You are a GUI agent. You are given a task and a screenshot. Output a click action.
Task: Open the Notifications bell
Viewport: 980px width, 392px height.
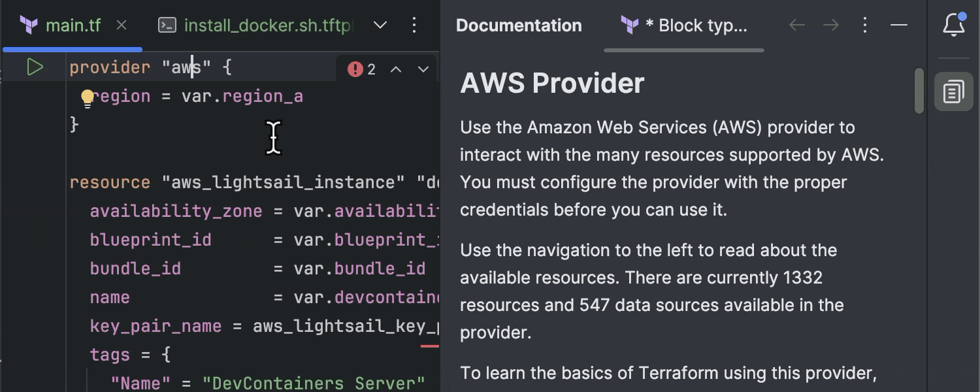pyautogui.click(x=953, y=24)
